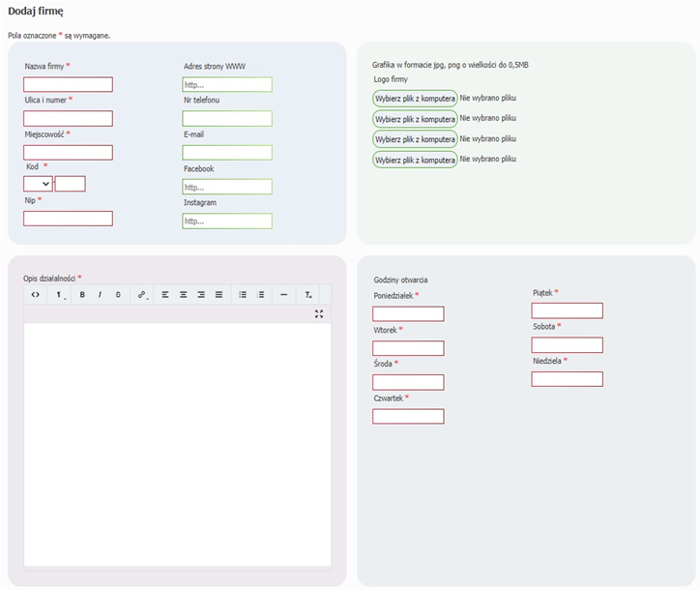The width and height of the screenshot is (700, 590).
Task: Insert bulleted list in editor
Action: [243, 294]
